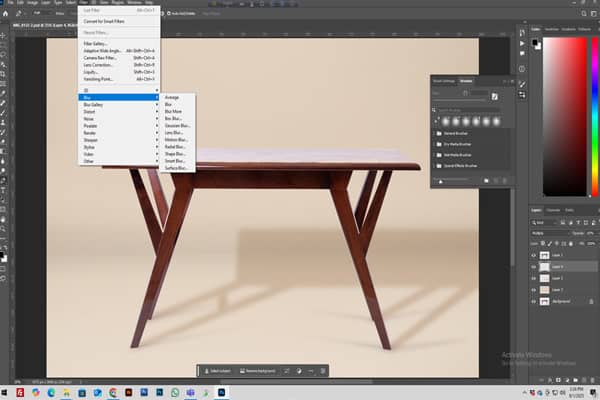The image size is (600, 400).
Task: Click the Select Subject button
Action: coord(217,371)
